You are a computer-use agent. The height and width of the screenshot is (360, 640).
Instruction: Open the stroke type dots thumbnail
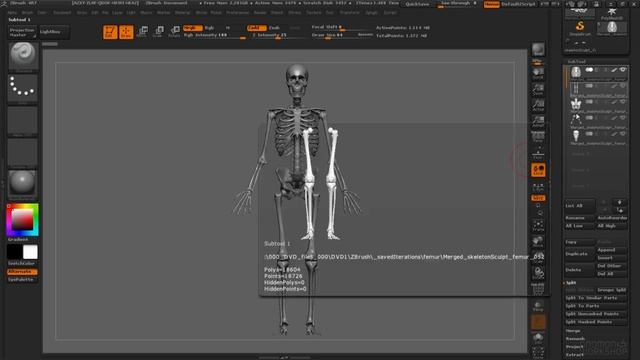pos(23,88)
